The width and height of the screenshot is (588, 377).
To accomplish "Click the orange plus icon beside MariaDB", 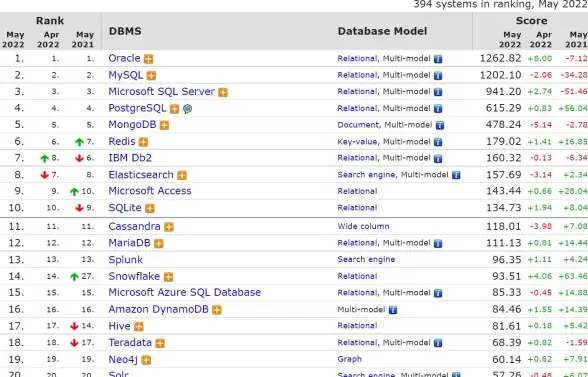I will coord(159,244).
